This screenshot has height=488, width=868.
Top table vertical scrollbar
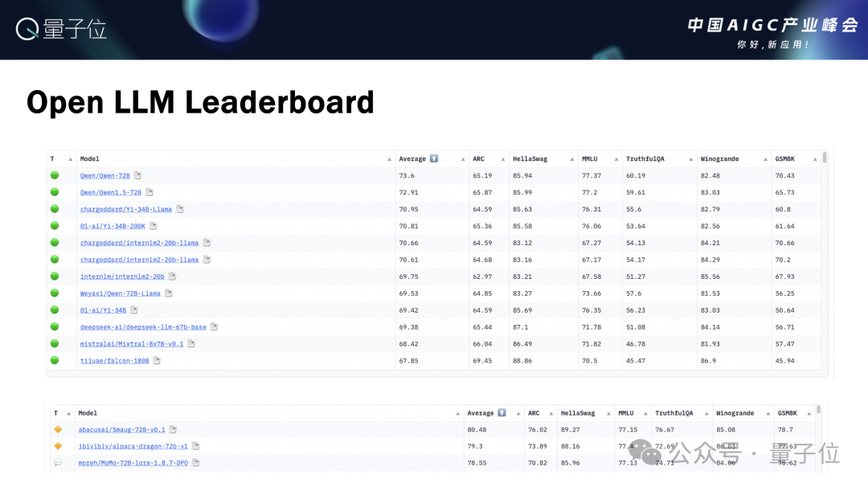point(825,158)
